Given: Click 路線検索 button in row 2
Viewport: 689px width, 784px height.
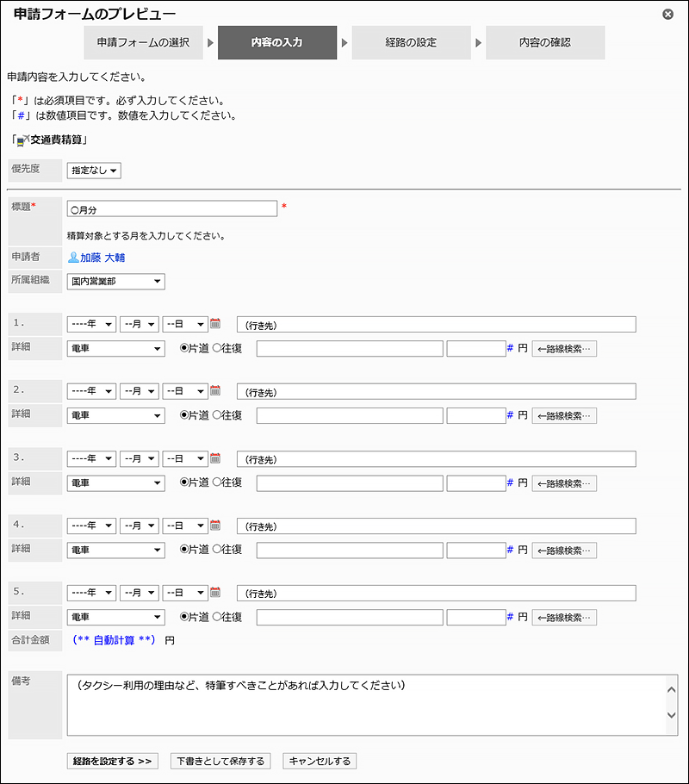Looking at the screenshot, I should pyautogui.click(x=564, y=415).
